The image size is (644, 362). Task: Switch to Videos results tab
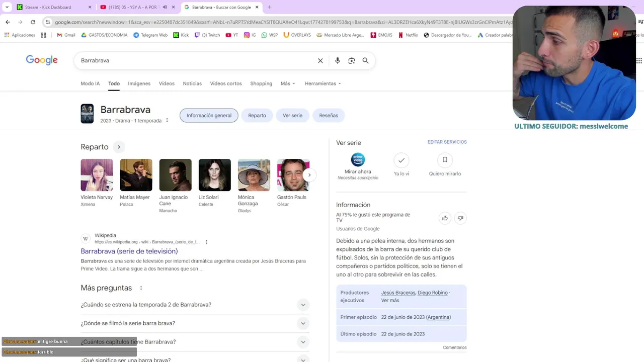coord(167,83)
